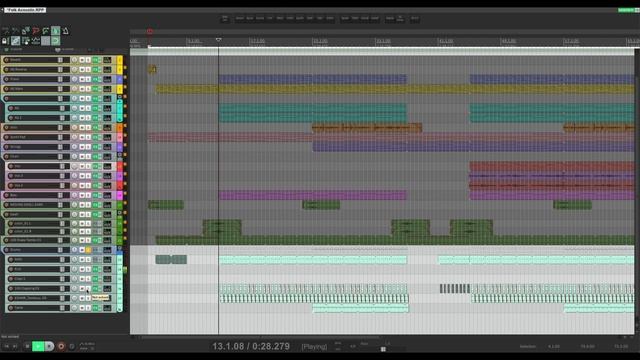Click the Play button in the transport
The height and width of the screenshot is (360, 640).
click(x=38, y=347)
